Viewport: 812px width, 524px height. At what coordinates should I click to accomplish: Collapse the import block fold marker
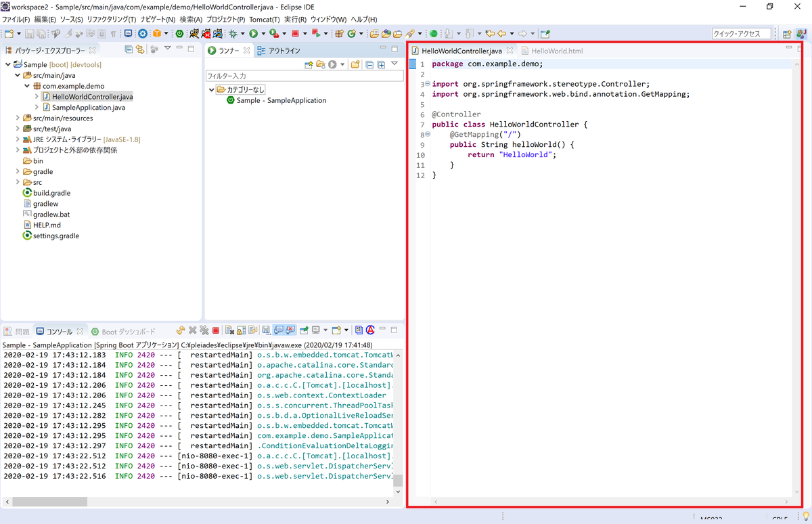click(x=428, y=83)
